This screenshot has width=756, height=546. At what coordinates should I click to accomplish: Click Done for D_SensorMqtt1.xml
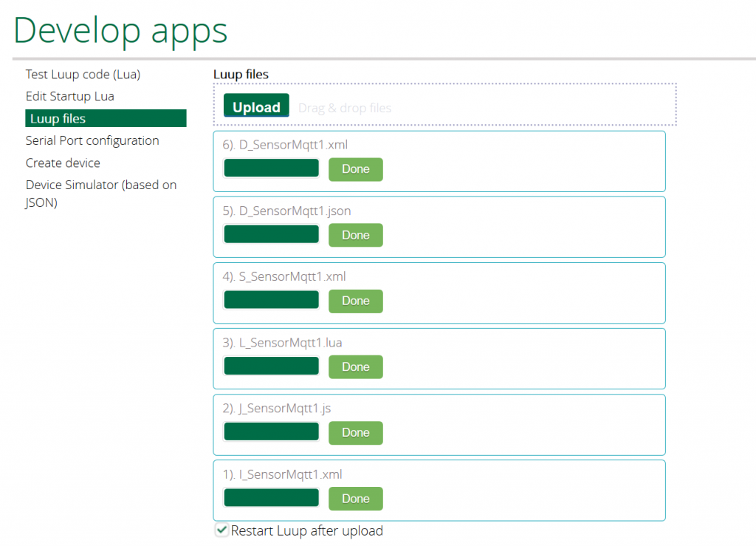pos(356,169)
